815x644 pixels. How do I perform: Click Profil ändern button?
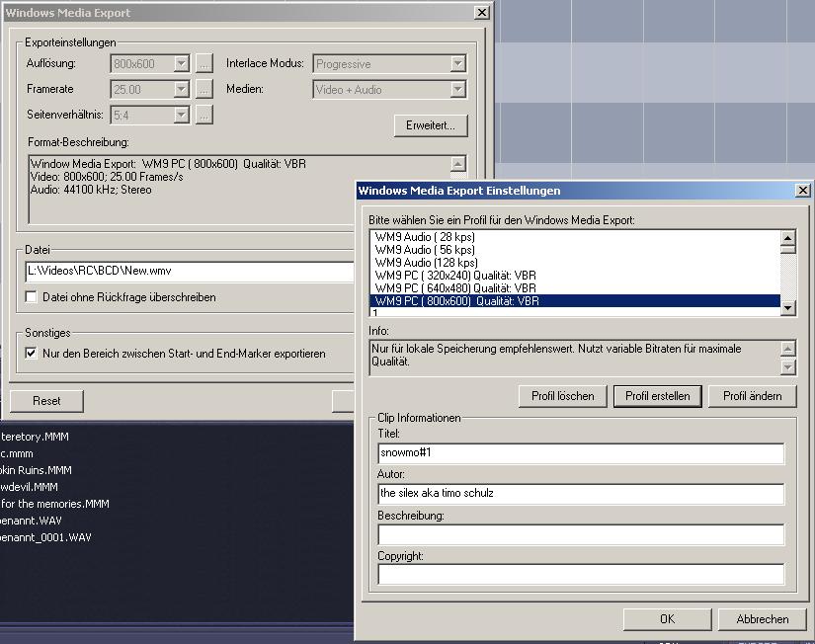[752, 396]
